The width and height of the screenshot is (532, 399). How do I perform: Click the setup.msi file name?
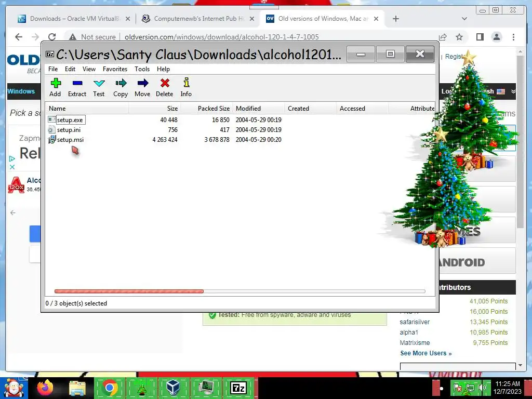pos(70,140)
